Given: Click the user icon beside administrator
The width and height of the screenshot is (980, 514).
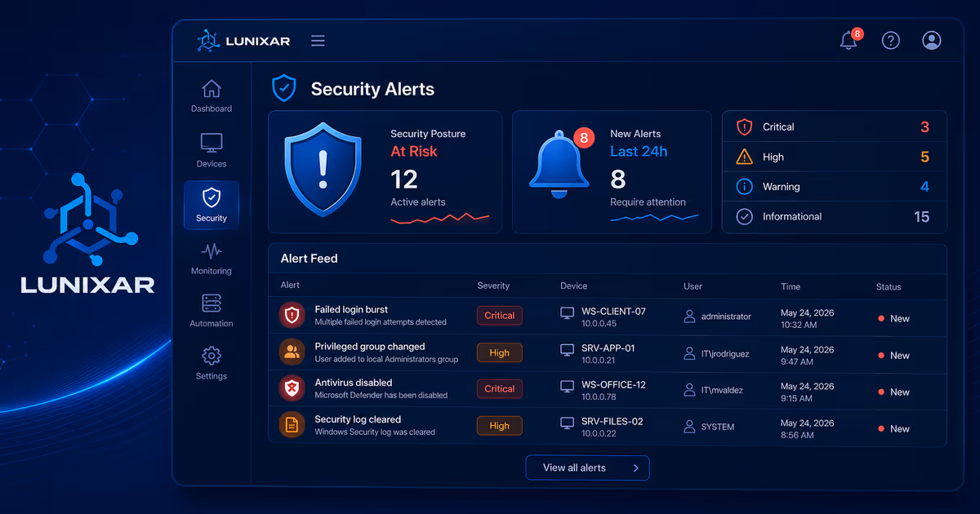Looking at the screenshot, I should click(x=689, y=317).
